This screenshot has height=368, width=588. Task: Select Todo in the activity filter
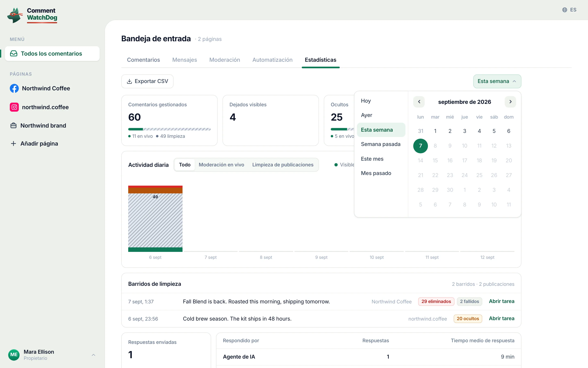coord(185,165)
